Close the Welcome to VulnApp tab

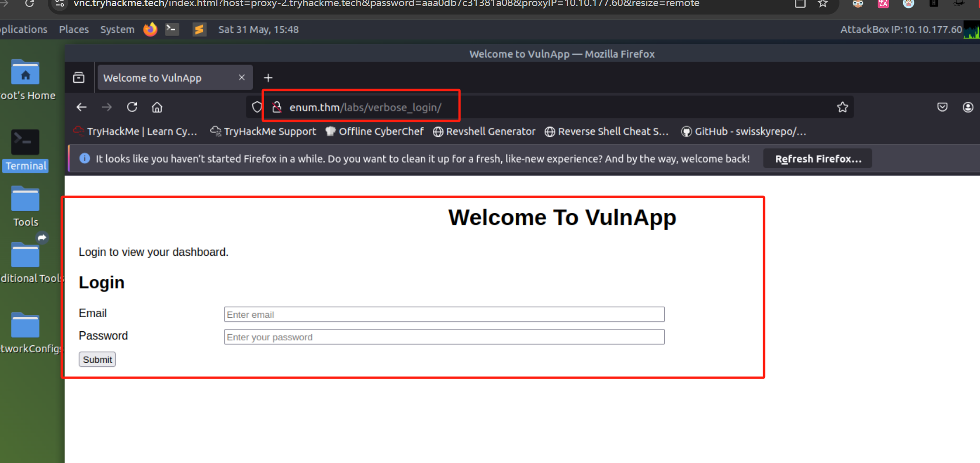[x=242, y=77]
